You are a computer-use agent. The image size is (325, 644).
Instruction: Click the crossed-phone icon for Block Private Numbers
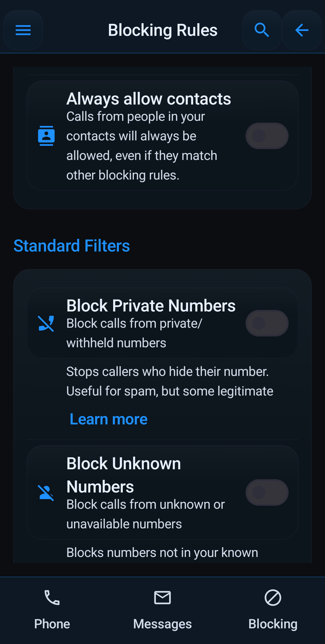tap(47, 323)
